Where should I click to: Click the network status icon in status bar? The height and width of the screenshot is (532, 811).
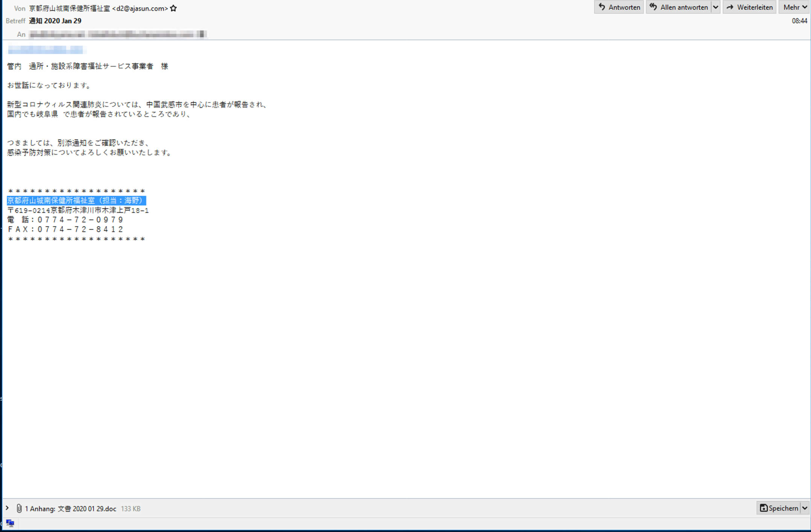click(10, 523)
